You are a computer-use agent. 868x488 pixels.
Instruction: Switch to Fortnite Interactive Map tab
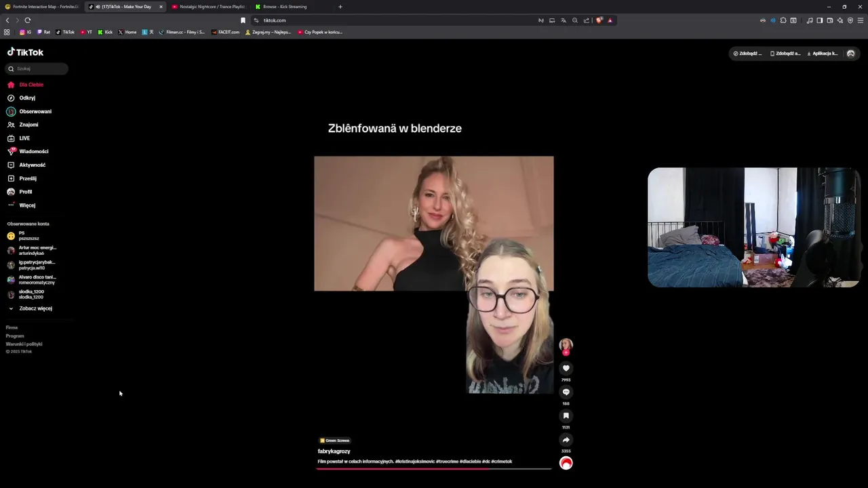click(41, 7)
